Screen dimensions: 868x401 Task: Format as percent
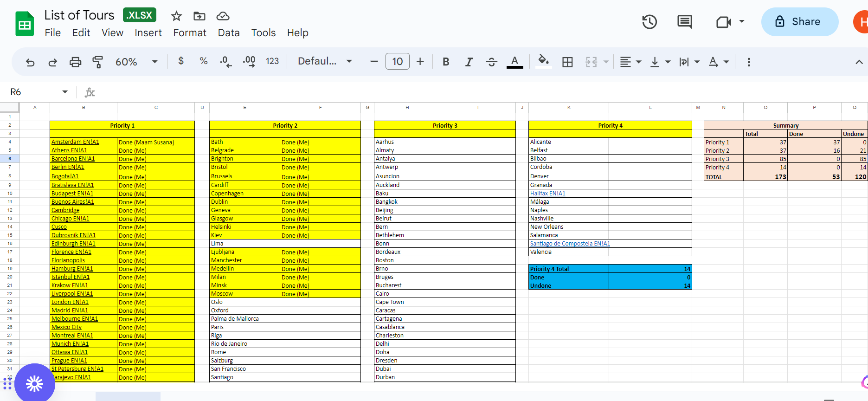click(203, 61)
